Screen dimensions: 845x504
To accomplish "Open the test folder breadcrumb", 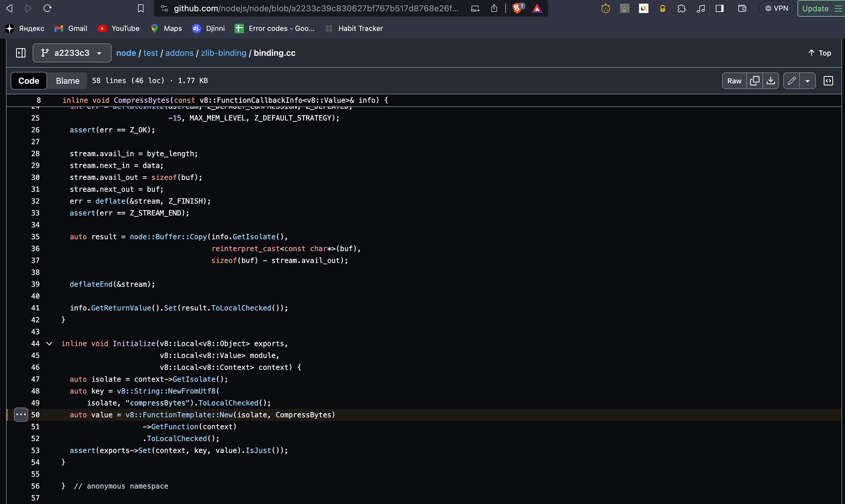I will click(x=151, y=53).
